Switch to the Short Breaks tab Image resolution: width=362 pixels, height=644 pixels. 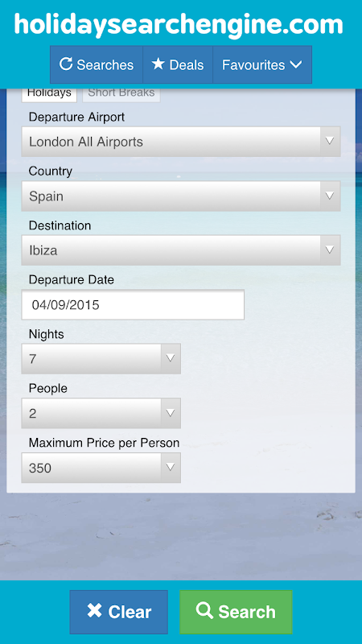click(121, 93)
